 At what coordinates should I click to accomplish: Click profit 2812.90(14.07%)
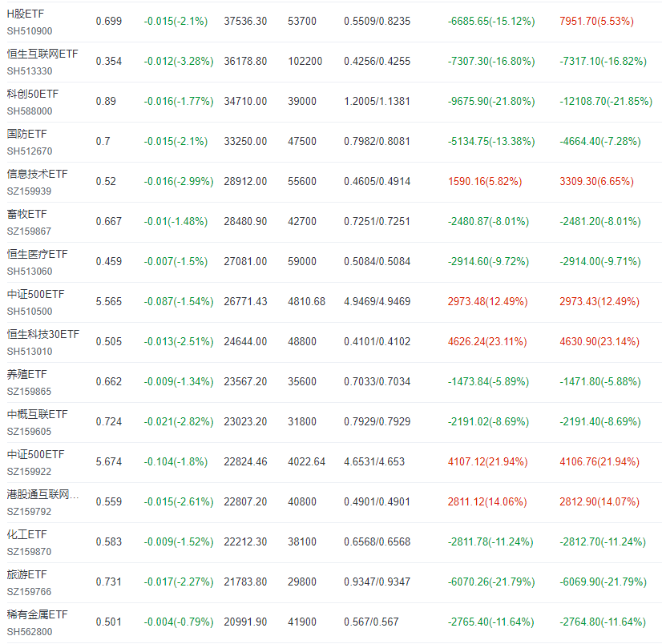pyautogui.click(x=599, y=502)
